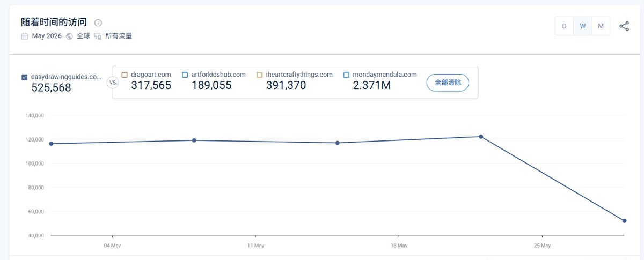Click the 40,000 y-axis label
Image resolution: width=644 pixels, height=260 pixels.
(x=35, y=236)
